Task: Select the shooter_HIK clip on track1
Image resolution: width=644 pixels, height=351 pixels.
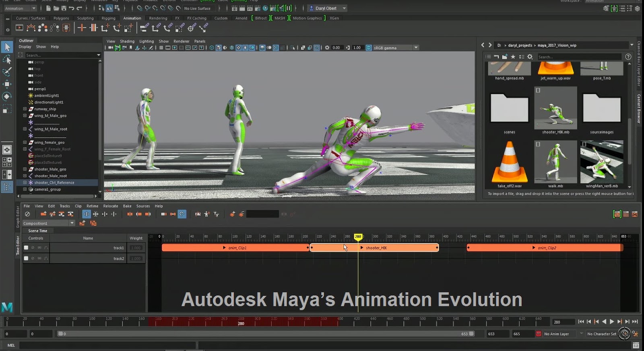Action: click(374, 248)
